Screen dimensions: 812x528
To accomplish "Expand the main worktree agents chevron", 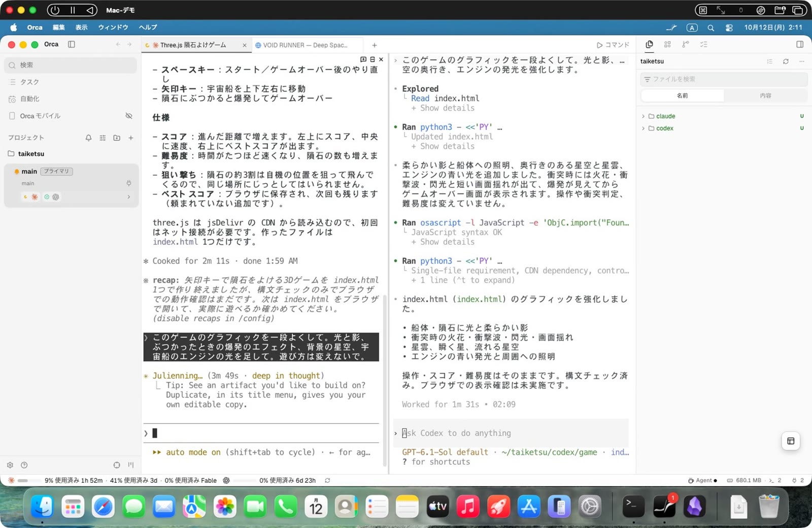I will 129,197.
